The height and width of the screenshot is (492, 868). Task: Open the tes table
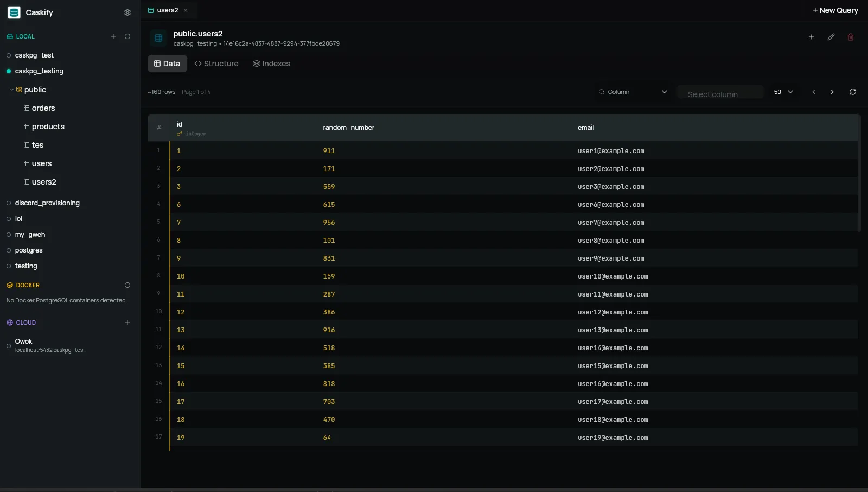37,145
